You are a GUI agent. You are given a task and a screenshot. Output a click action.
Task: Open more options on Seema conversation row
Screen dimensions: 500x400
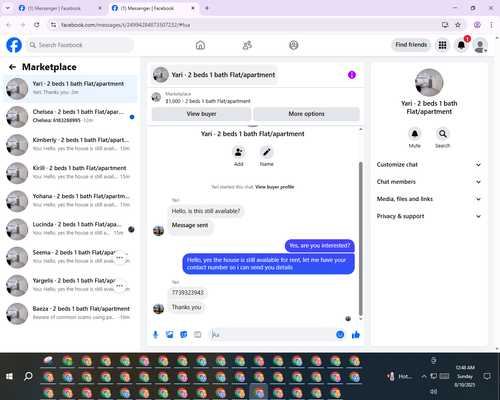[120, 258]
